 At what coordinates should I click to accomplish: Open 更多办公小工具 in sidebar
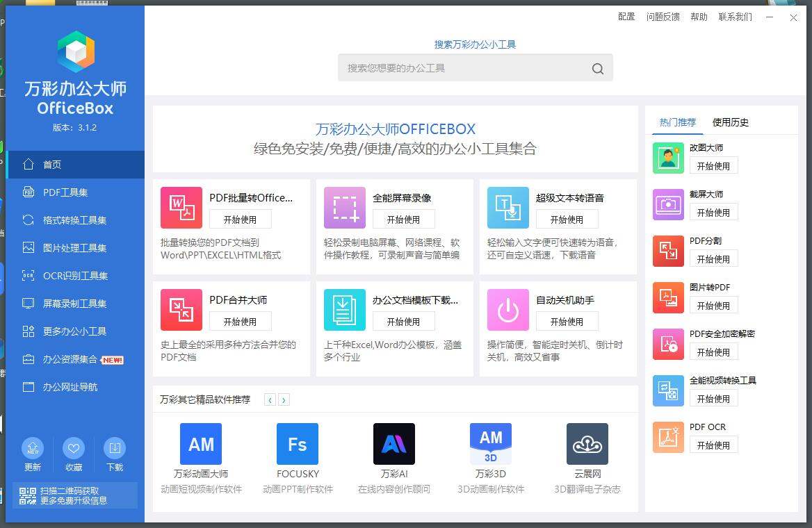point(76,331)
